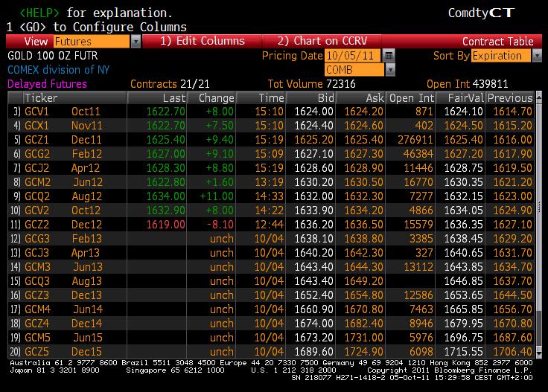The width and height of the screenshot is (548, 392).
Task: Click the Futures view field
Action: (x=92, y=42)
